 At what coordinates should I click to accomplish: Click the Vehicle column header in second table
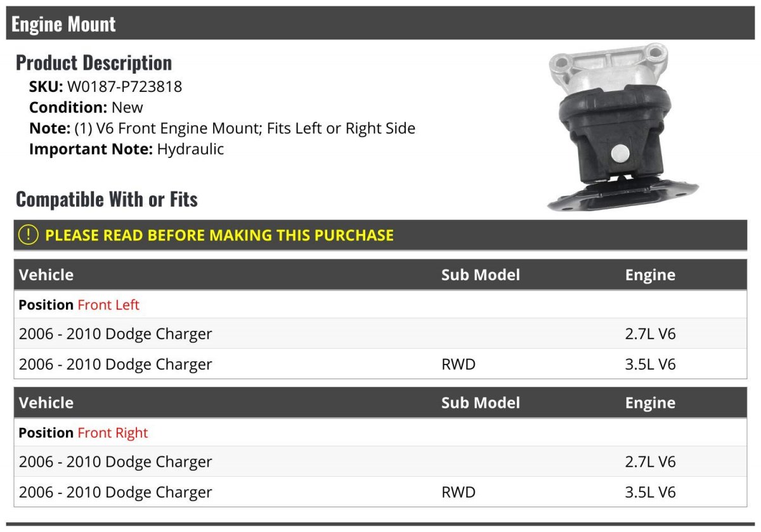coord(46,403)
